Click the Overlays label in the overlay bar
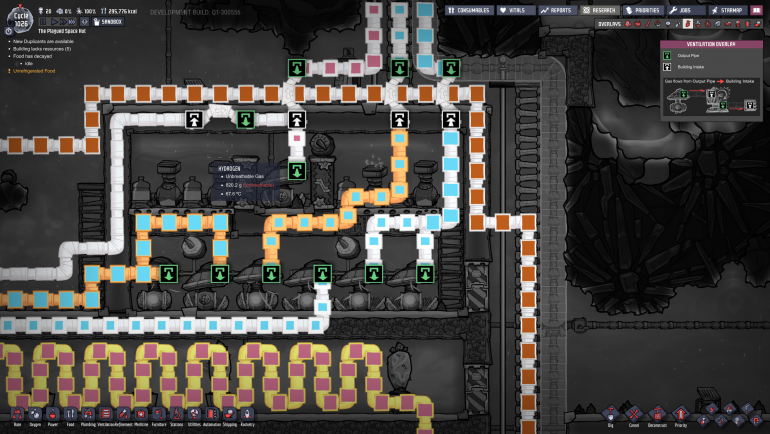This screenshot has height=434, width=770. pyautogui.click(x=609, y=24)
